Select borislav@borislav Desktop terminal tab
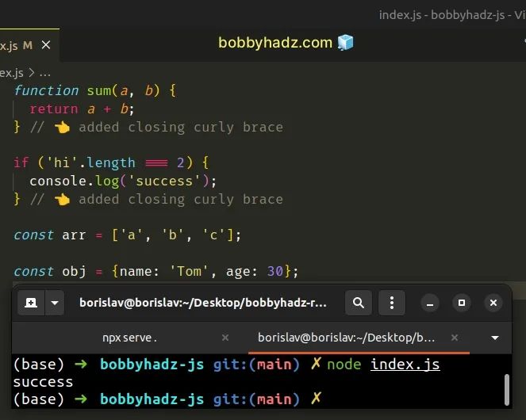The width and height of the screenshot is (526, 420). [346, 338]
